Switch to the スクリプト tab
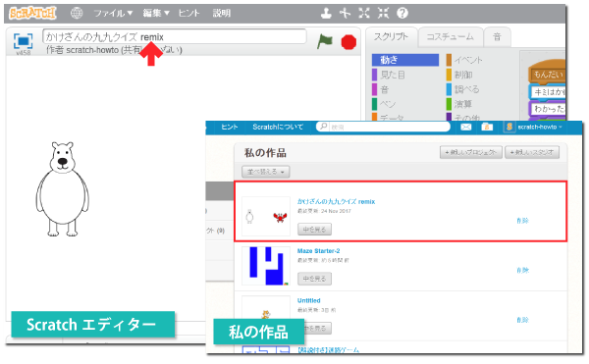This screenshot has width=589, height=364. (x=391, y=36)
